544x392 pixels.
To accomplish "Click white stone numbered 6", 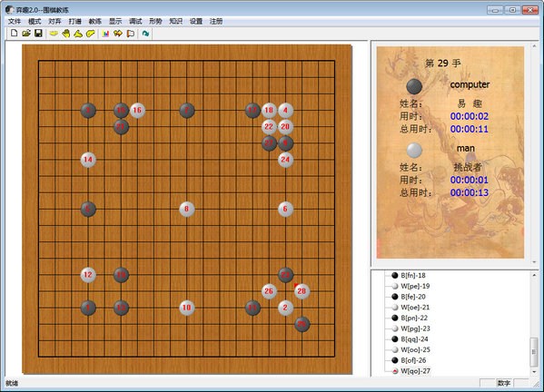I will (x=285, y=209).
